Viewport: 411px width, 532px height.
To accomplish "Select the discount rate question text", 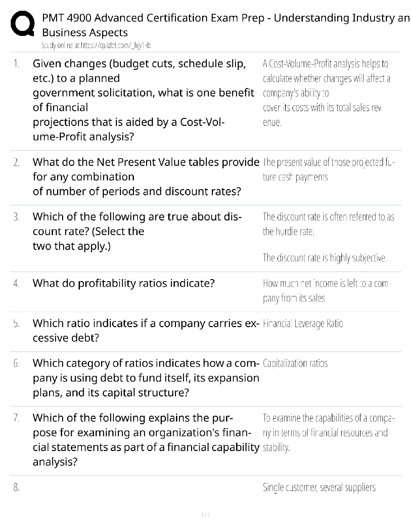I will pyautogui.click(x=137, y=231).
